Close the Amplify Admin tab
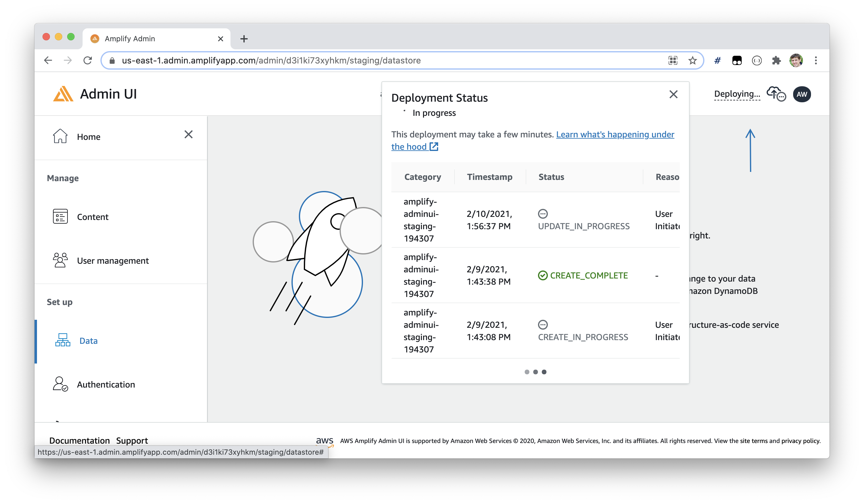Viewport: 864px width, 504px height. (x=220, y=39)
